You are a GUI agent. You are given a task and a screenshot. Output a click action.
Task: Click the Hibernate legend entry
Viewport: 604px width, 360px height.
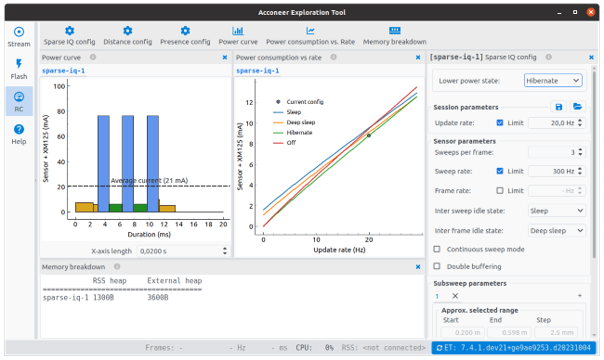pos(293,132)
